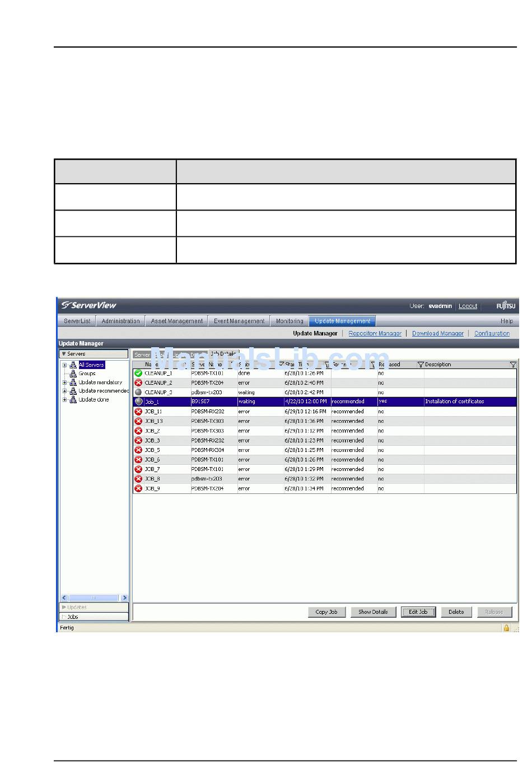Open the Help menu
Viewport: 532px width, 779px height.
point(506,321)
